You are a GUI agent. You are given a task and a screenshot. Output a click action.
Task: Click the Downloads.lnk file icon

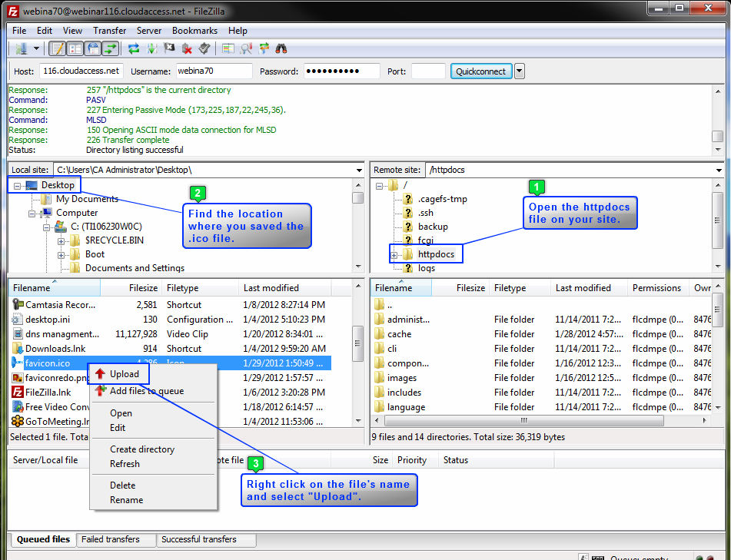(18, 349)
